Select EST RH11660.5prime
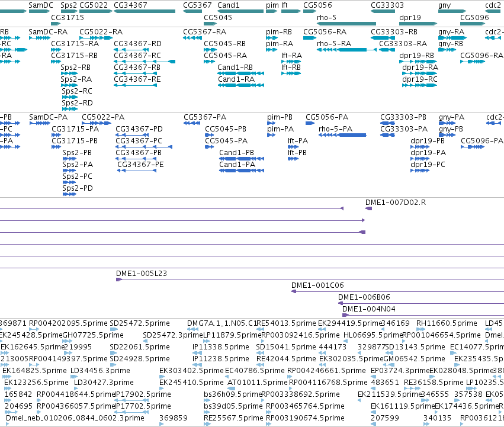504x427 pixels. (x=447, y=323)
